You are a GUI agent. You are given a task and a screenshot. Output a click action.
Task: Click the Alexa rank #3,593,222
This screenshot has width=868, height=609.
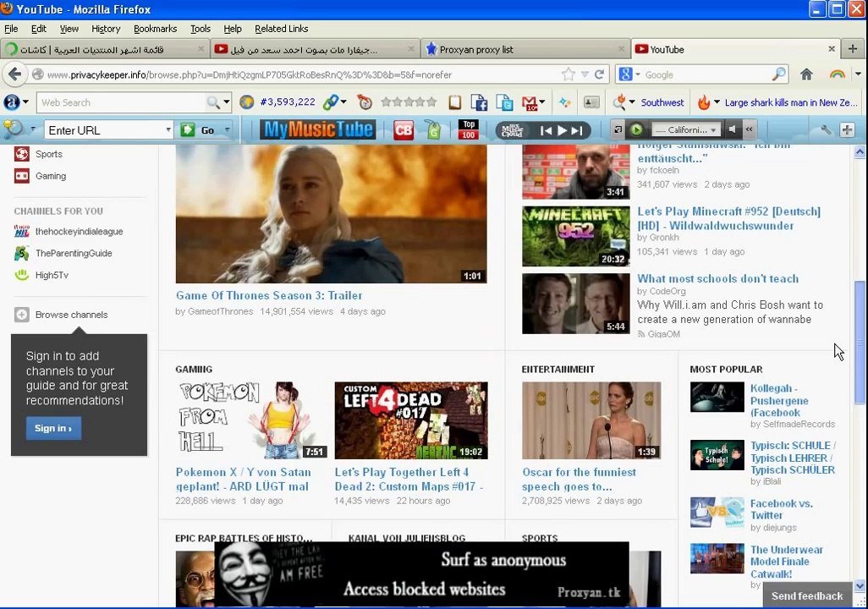[288, 101]
